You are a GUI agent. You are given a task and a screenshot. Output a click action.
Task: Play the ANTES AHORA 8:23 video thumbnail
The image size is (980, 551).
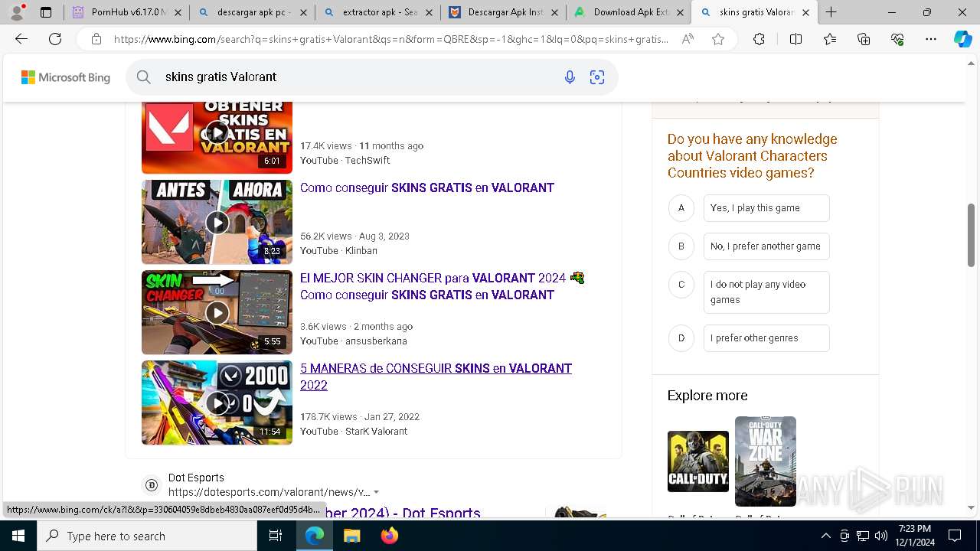[x=217, y=222]
